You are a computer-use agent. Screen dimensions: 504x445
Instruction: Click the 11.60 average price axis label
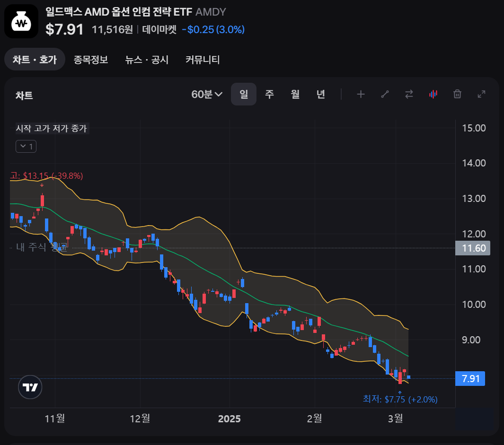(x=473, y=248)
